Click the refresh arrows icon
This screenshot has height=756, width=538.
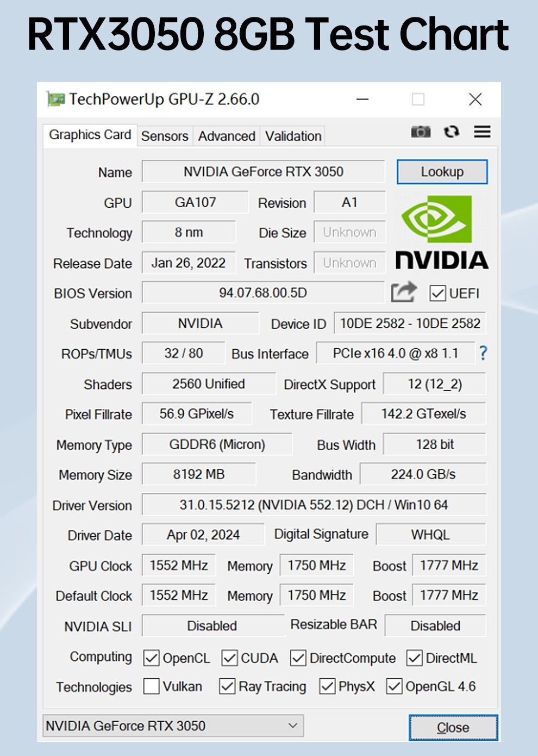point(452,132)
